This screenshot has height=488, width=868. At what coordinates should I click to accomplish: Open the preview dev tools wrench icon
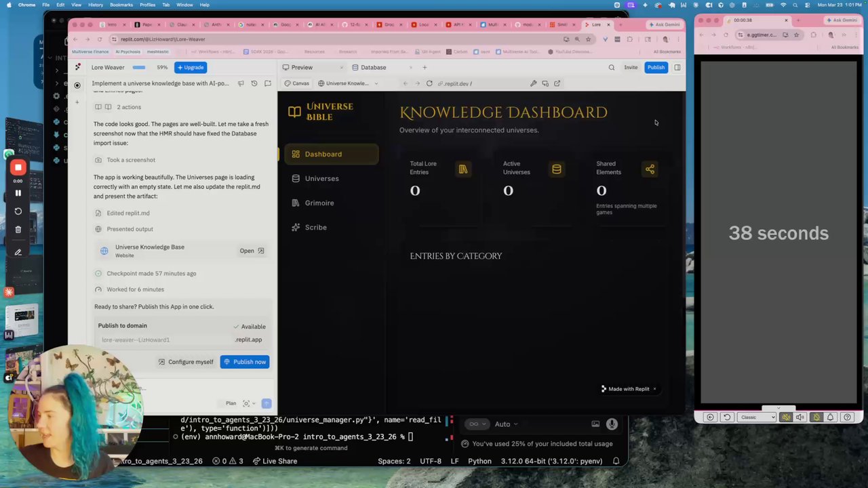click(x=534, y=83)
